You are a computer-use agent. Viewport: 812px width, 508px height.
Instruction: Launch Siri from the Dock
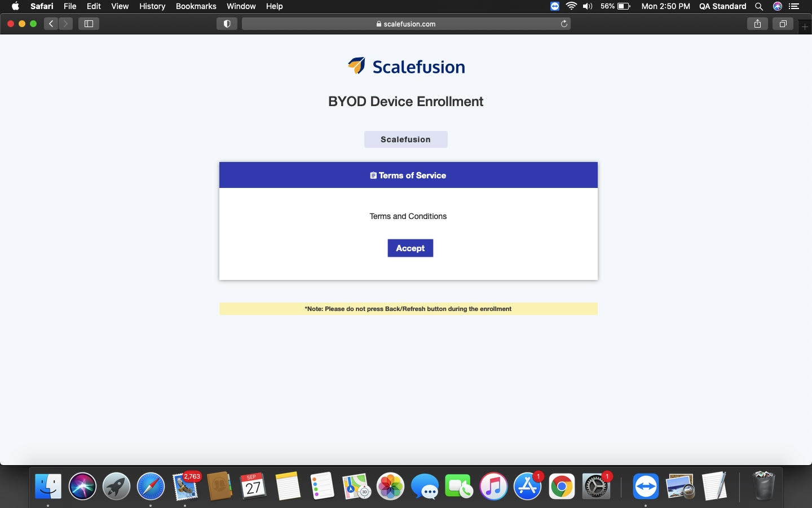tap(82, 486)
